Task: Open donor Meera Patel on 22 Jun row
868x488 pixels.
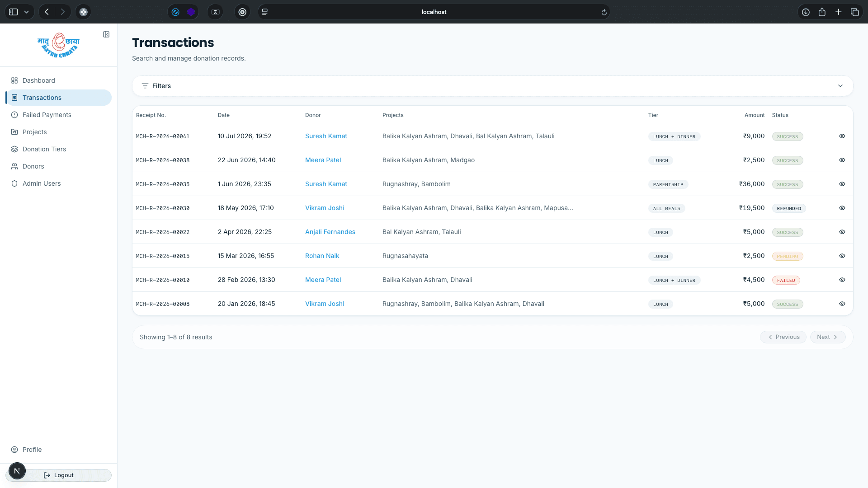Action: [323, 160]
